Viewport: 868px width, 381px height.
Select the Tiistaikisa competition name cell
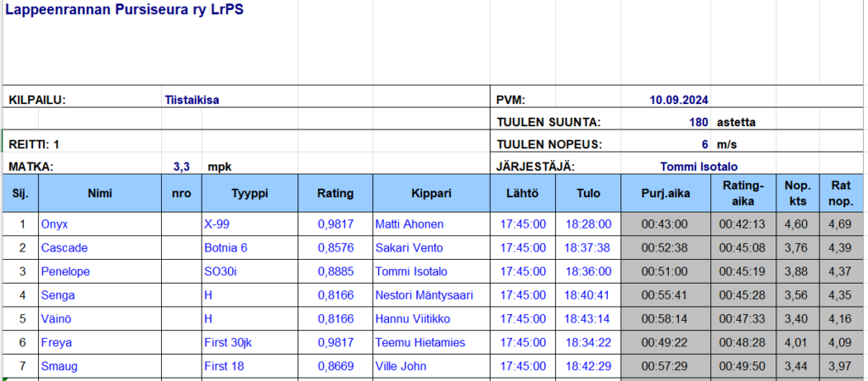[x=192, y=100]
